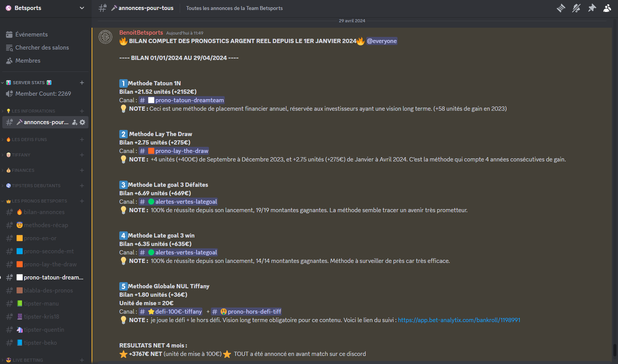
Task: Open the Threads icon in header
Action: pyautogui.click(x=561, y=8)
